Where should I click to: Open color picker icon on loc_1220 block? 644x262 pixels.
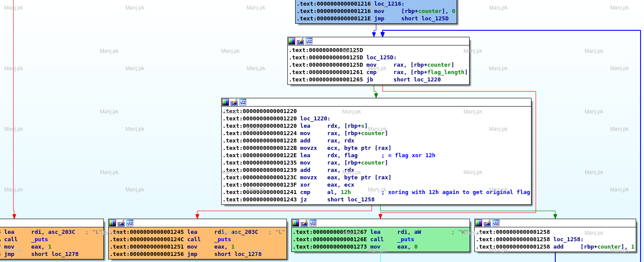[x=225, y=102]
